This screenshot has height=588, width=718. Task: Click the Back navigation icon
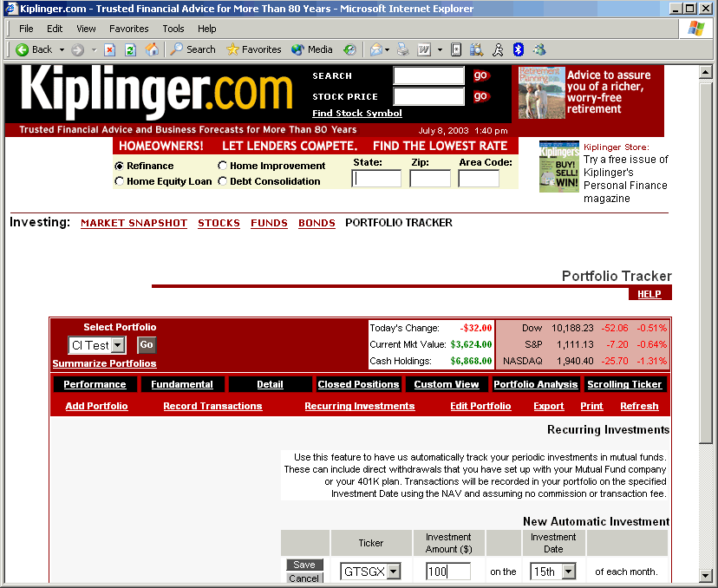(23, 49)
